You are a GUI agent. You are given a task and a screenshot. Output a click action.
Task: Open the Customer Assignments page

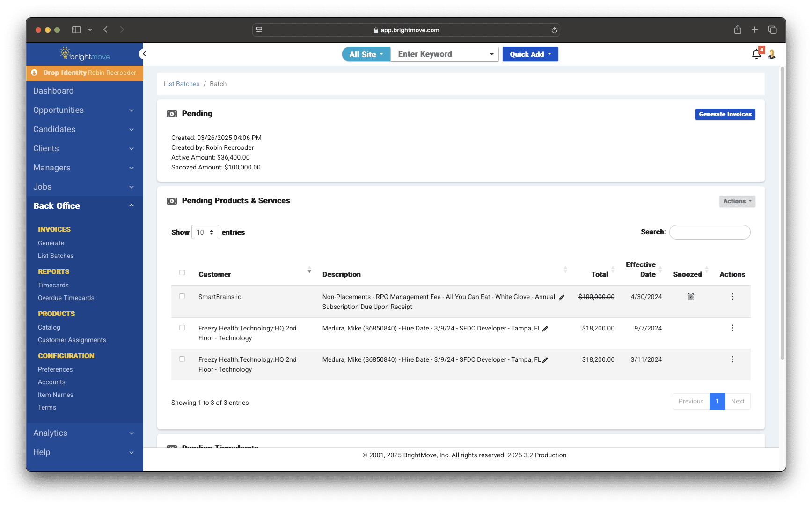click(x=72, y=340)
